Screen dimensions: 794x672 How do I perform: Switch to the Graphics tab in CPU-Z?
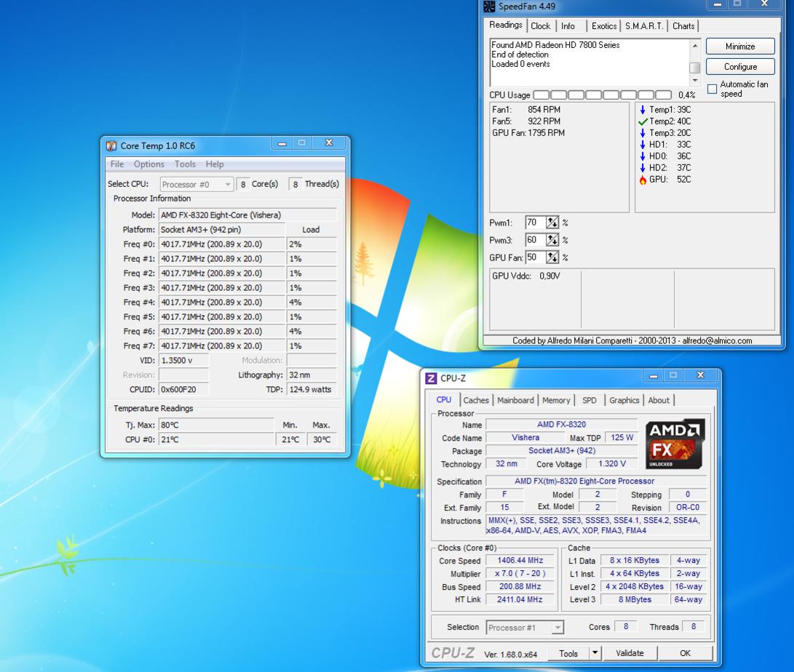tap(624, 400)
